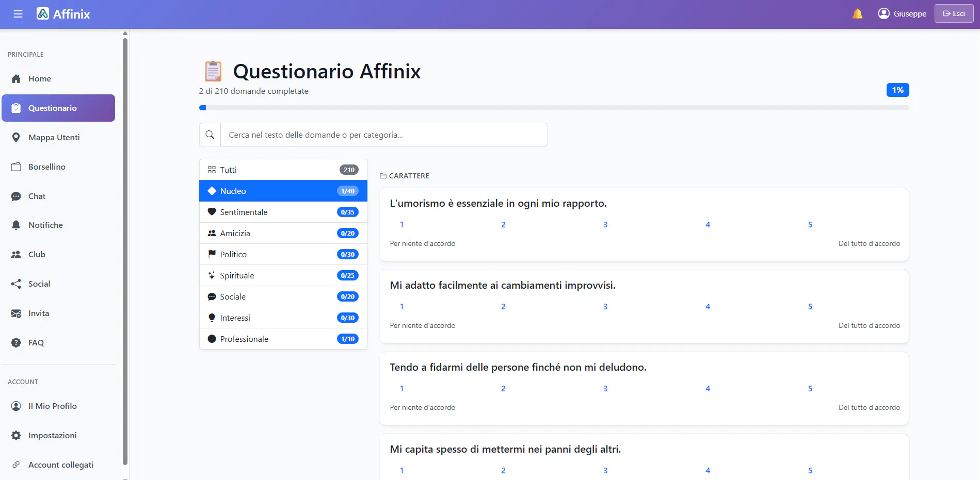Click the Giuseppe username text
Screen dimensions: 980x480
tap(910, 14)
